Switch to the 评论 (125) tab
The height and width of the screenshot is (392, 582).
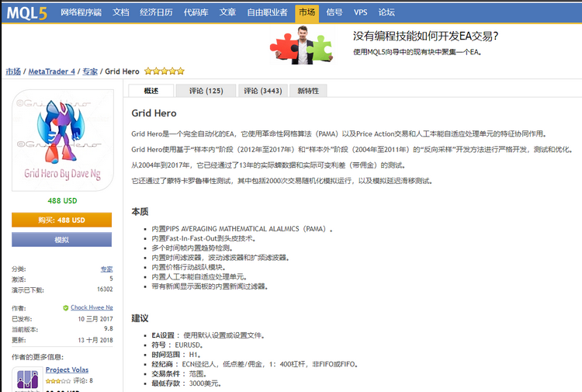[x=206, y=91]
